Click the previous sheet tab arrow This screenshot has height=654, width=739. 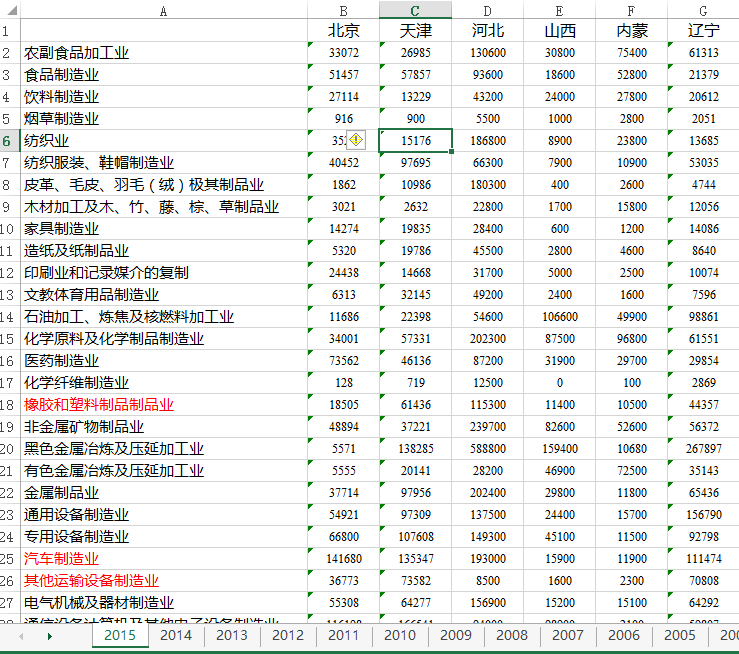[x=21, y=637]
